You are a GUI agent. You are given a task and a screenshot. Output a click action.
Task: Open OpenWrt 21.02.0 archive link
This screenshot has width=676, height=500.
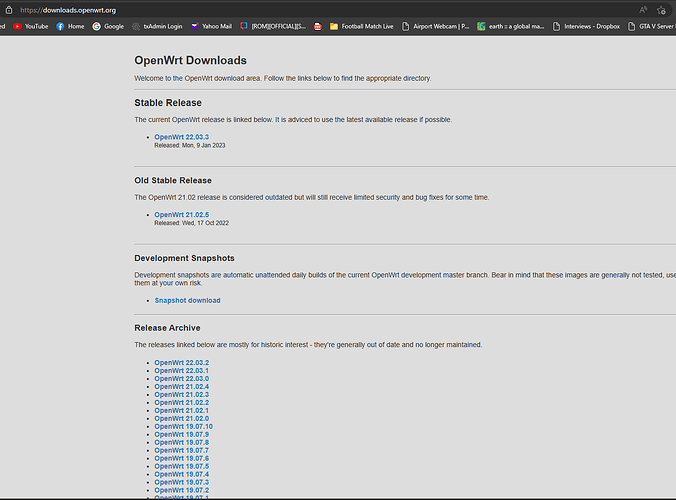coord(182,419)
